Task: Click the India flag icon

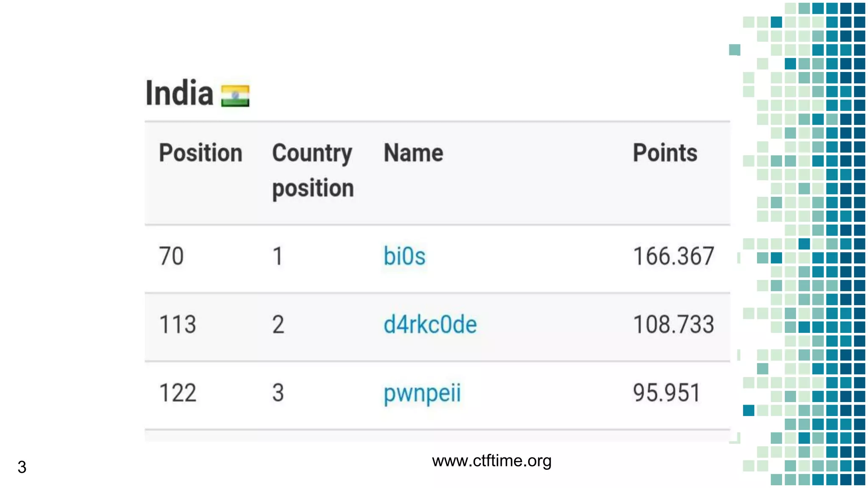Action: [235, 96]
